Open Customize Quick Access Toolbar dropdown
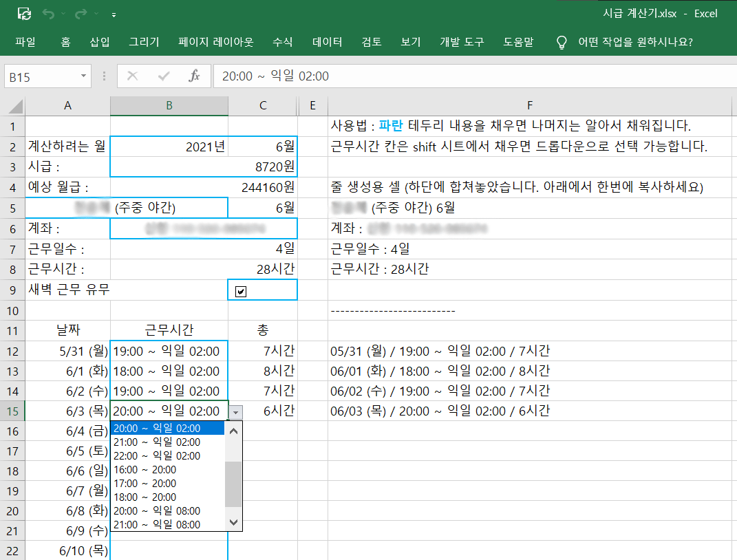The image size is (737, 560). (114, 15)
